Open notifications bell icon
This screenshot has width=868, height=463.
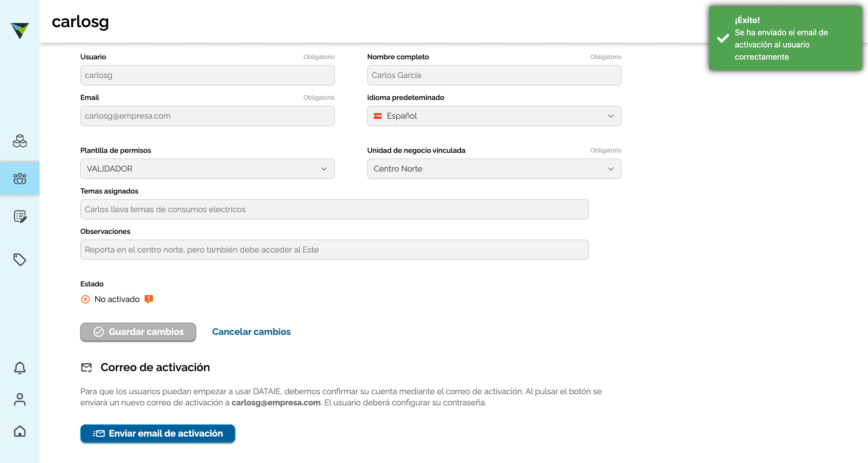tap(20, 368)
